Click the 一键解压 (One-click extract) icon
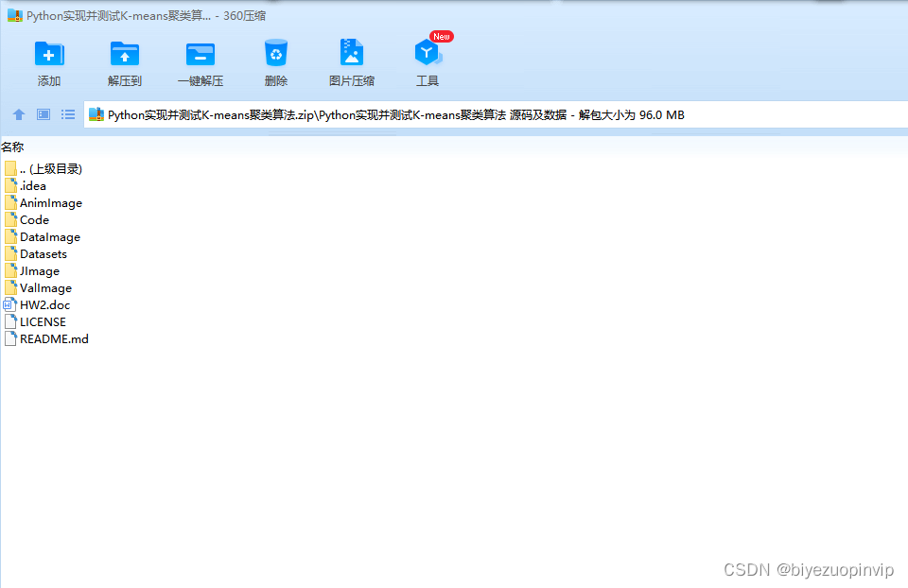Screen dimensions: 908x588 tap(201, 55)
